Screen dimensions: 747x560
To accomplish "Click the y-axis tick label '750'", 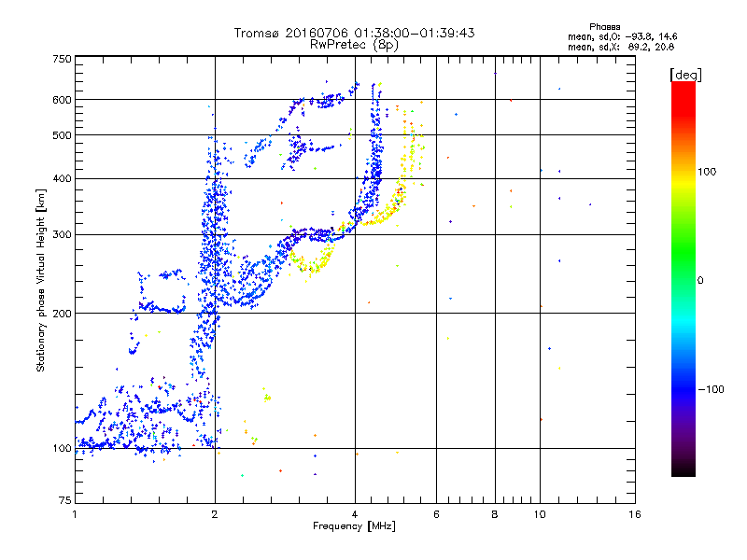I will 63,59.
